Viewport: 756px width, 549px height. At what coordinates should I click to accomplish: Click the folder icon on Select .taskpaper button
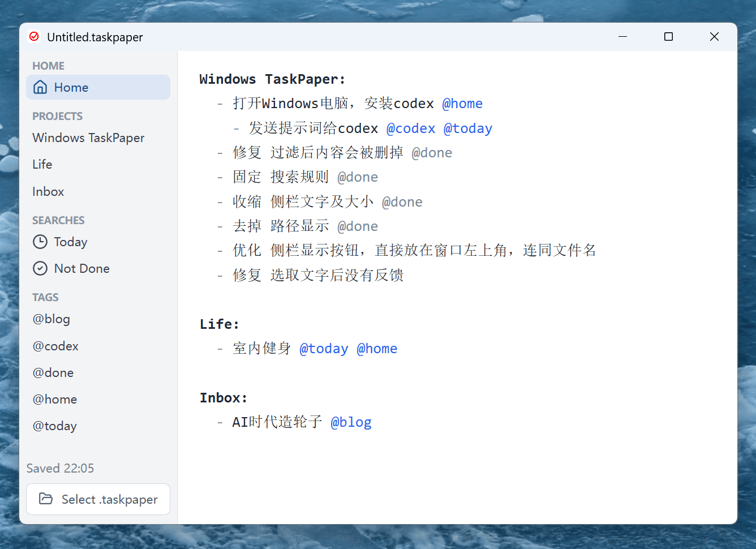tap(46, 499)
